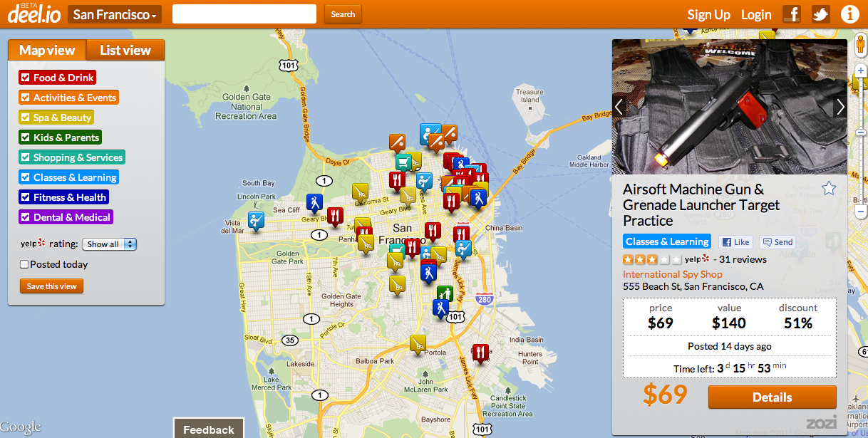
Task: Click the yelp logo beside the star rating
Action: tap(697, 259)
